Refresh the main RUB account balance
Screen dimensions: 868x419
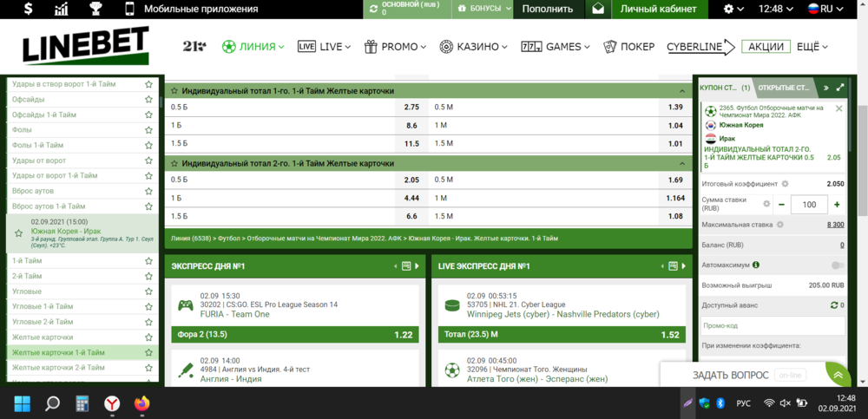373,9
